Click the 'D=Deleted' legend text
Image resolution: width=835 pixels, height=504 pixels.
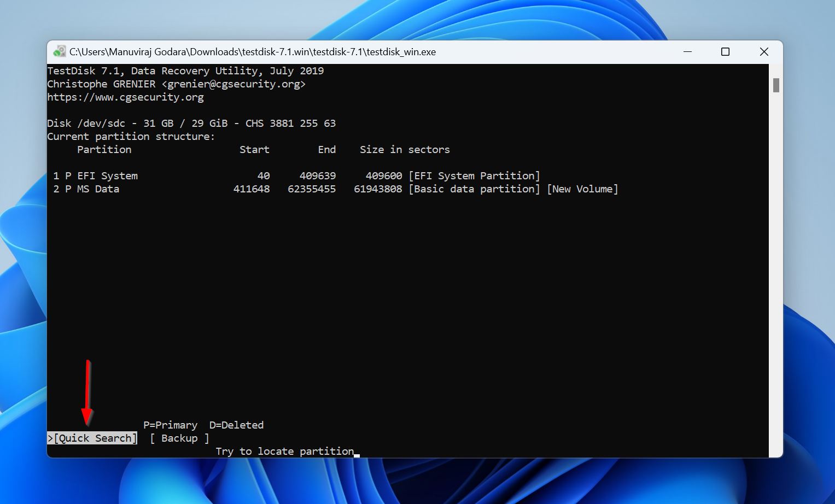[x=236, y=425]
